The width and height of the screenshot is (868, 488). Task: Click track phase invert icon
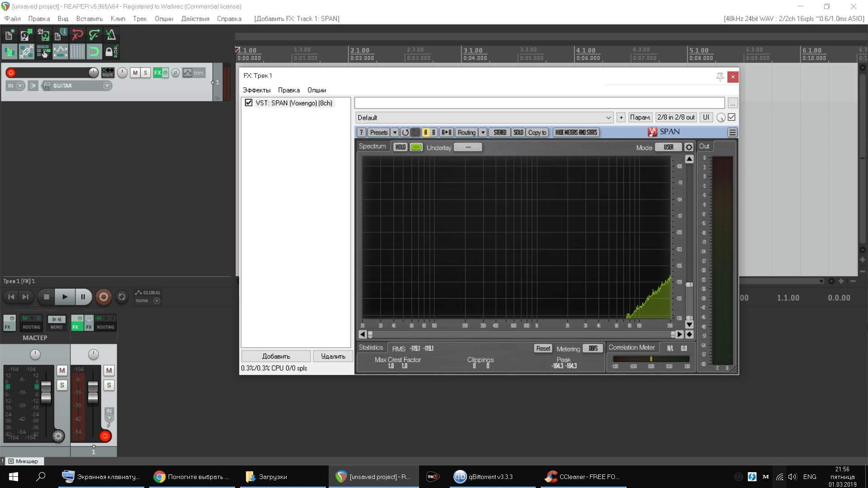[x=175, y=73]
